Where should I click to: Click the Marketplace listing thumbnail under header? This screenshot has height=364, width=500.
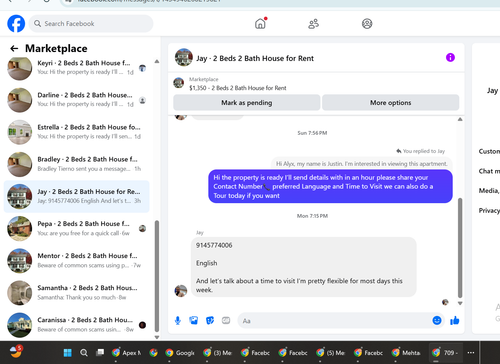tap(179, 83)
